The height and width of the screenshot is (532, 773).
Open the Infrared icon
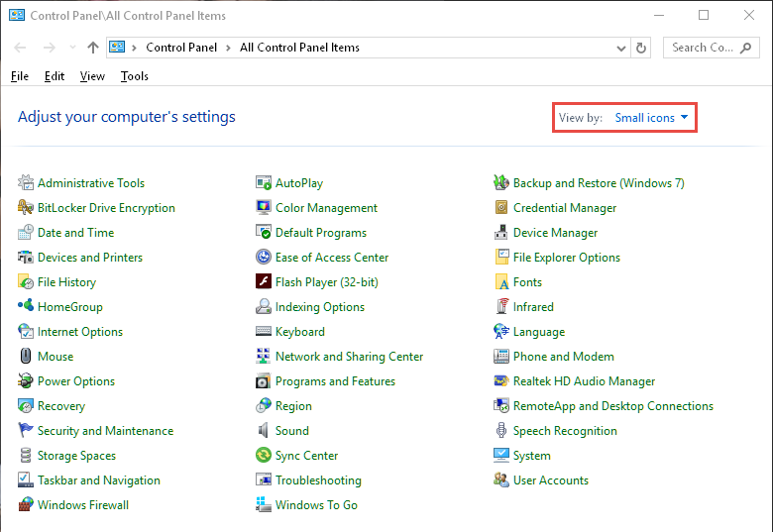pos(500,306)
